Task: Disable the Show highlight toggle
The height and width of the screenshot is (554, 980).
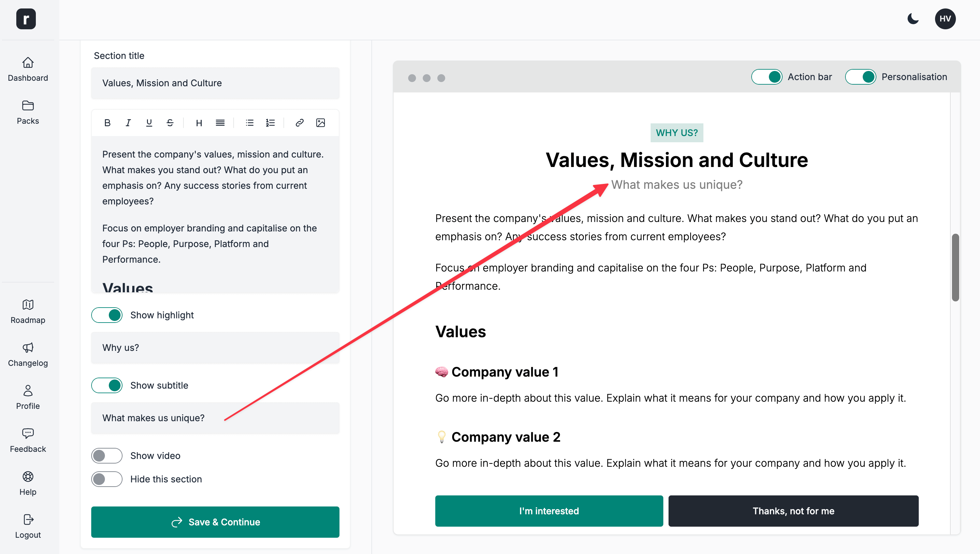Action: pos(107,315)
